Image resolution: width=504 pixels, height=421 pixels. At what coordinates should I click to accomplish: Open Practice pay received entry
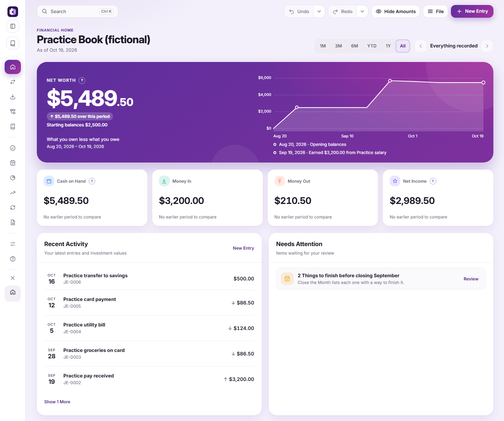[149, 379]
